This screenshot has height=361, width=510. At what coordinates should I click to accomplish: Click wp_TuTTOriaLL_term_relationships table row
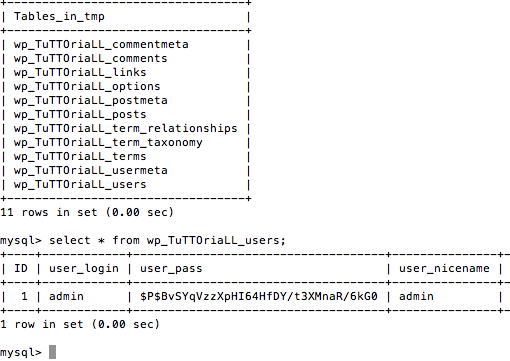pyautogui.click(x=125, y=129)
